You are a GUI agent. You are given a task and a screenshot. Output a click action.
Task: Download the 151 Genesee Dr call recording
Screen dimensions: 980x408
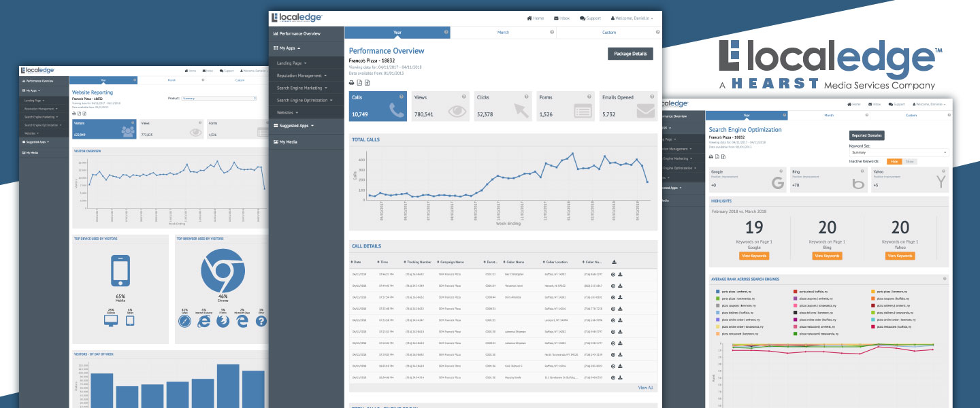(x=620, y=377)
